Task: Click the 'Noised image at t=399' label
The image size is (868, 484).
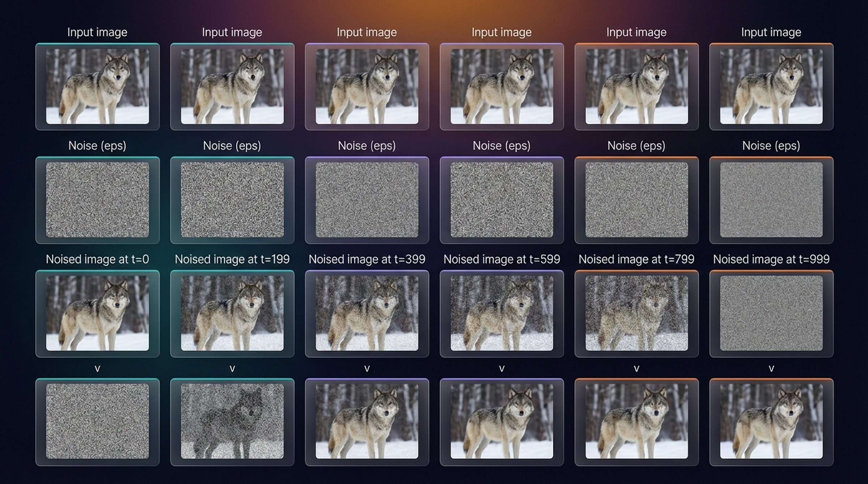Action: pyautogui.click(x=367, y=259)
